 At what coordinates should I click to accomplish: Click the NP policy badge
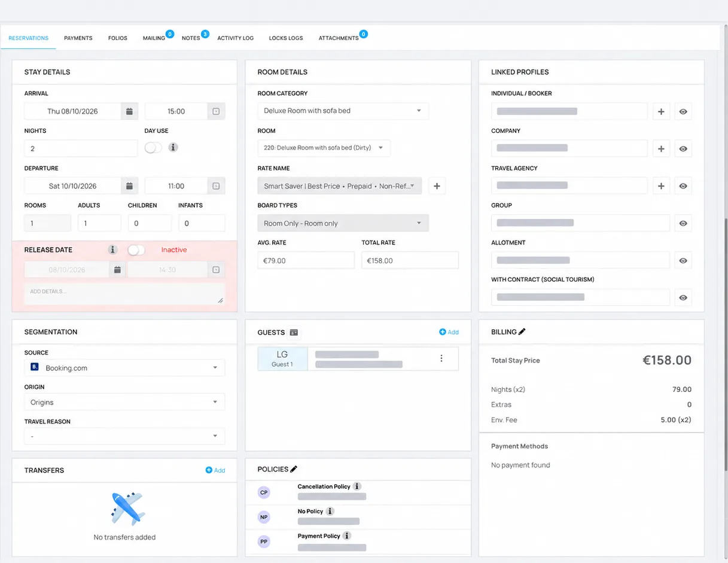click(264, 517)
